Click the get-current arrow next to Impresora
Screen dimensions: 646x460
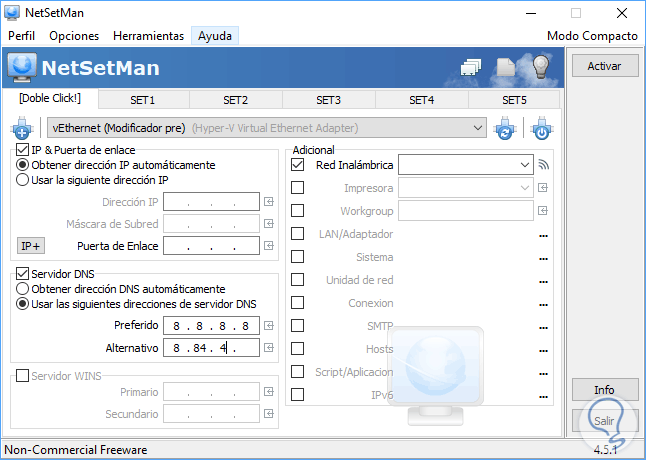click(543, 188)
